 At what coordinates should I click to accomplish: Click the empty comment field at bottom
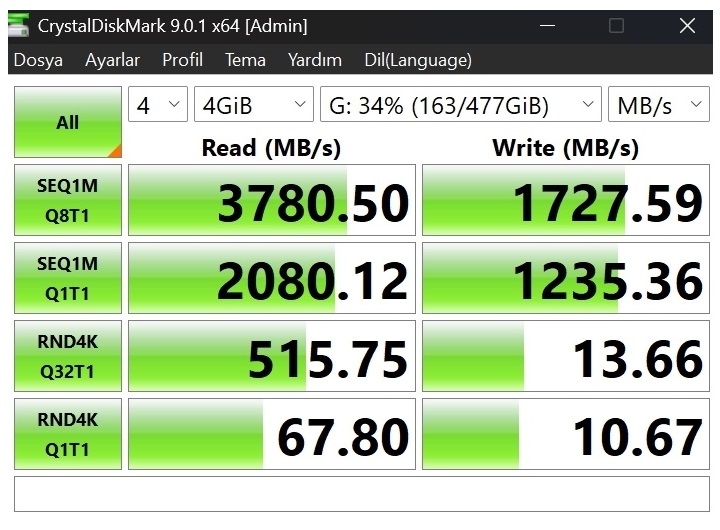pyautogui.click(x=360, y=495)
